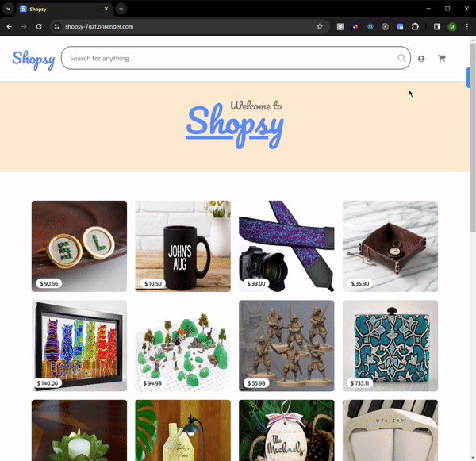Open the tab search dropdown arrow
The width and height of the screenshot is (476, 461).
(9, 9)
